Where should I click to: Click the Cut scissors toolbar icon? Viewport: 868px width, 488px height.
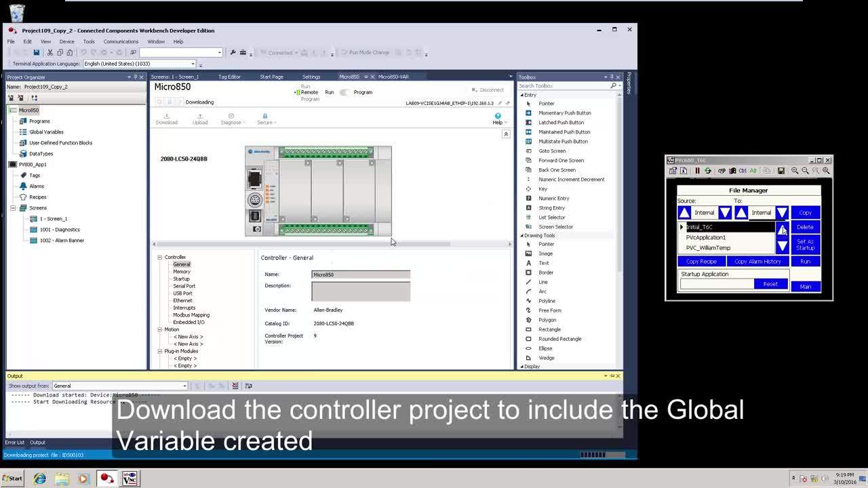click(50, 52)
